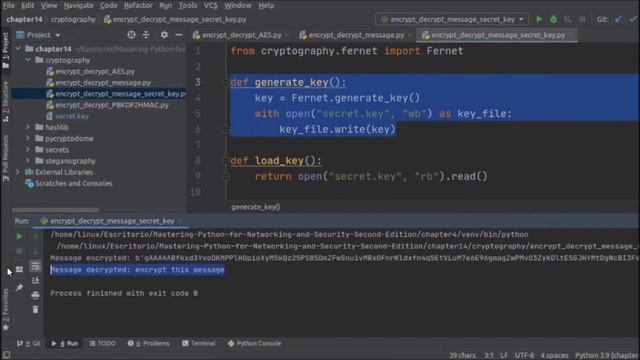
Task: Commit changes via Git green checkmark icon
Action: 633,19
